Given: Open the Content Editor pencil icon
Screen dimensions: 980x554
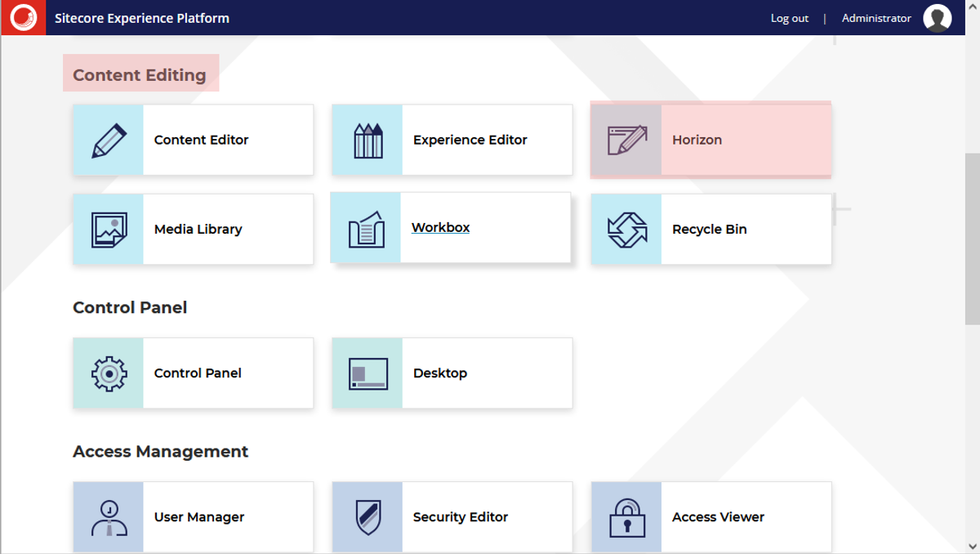Looking at the screenshot, I should pyautogui.click(x=109, y=140).
